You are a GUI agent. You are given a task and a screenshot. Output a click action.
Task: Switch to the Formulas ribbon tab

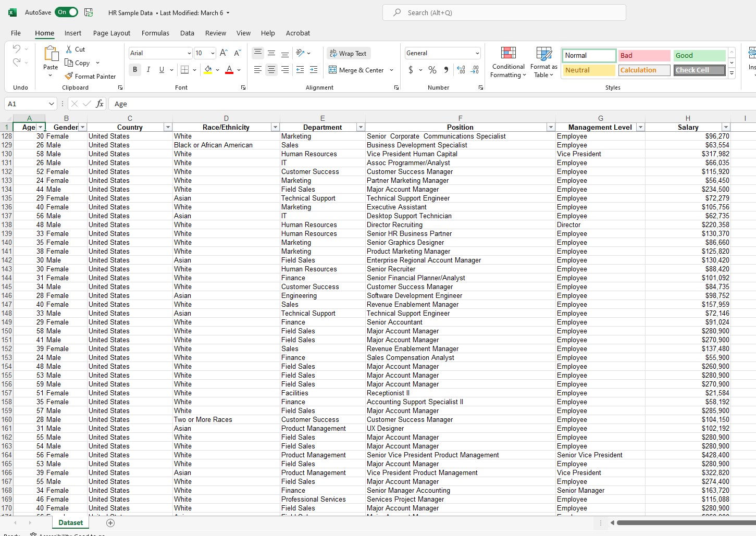(x=155, y=33)
